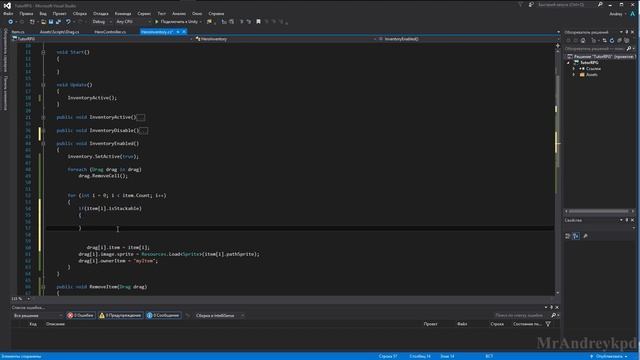Open the Any CPU platform dropdown
The width and height of the screenshot is (640, 360).
coord(133,22)
